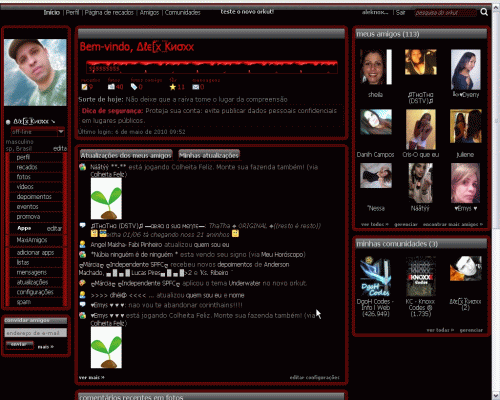500x400 pixels.
Task: Click adicionar apps in sidebar
Action: [35, 253]
